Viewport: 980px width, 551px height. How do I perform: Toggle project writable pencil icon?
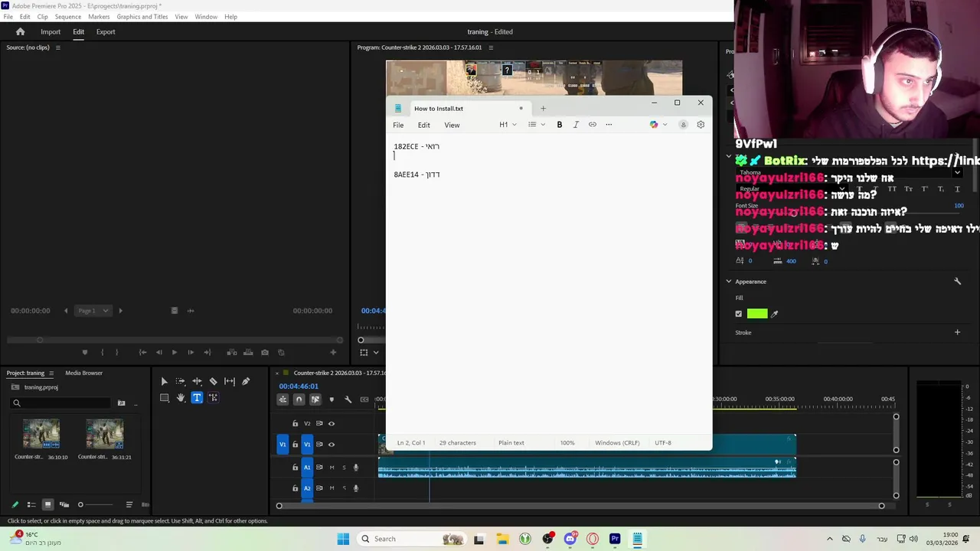pyautogui.click(x=15, y=504)
